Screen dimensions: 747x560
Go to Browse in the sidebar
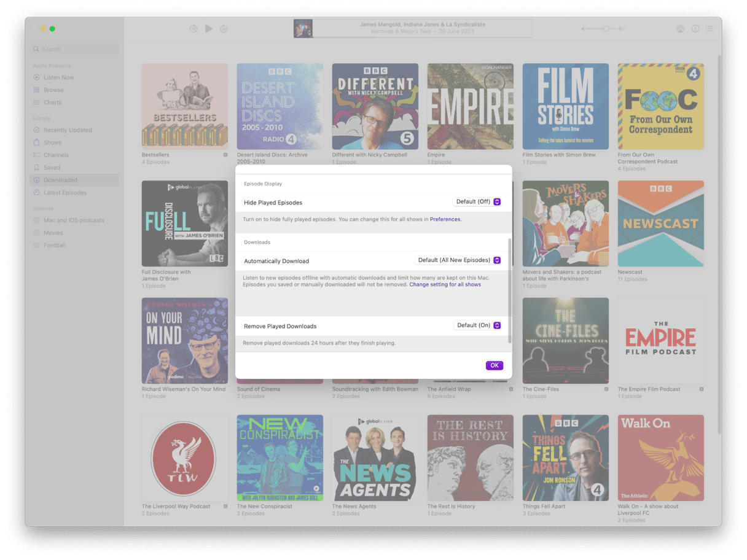(x=53, y=90)
